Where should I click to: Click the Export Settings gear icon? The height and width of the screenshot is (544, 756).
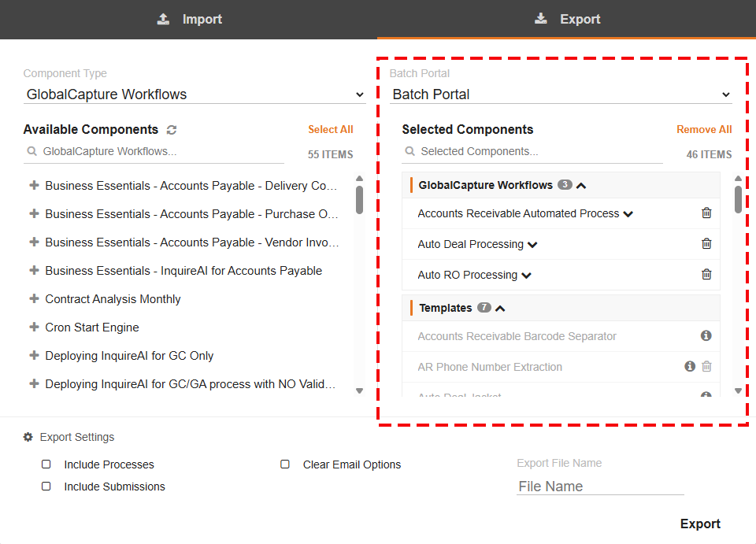point(28,437)
